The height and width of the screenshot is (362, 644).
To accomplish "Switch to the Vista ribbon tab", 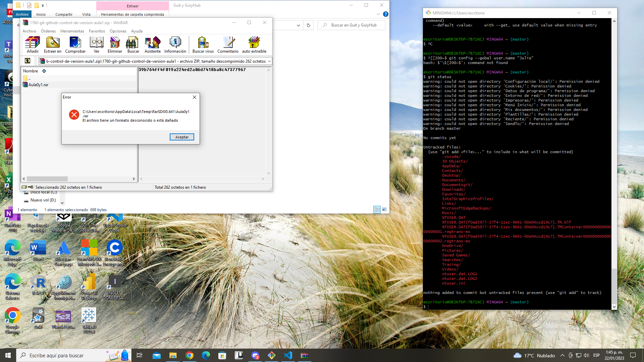I will pos(86,14).
